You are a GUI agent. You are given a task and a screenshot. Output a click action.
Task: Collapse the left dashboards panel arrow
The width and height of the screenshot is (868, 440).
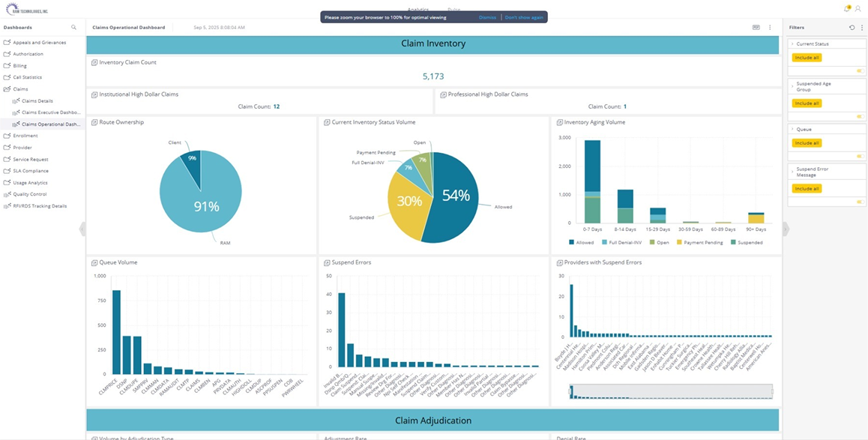coord(82,229)
